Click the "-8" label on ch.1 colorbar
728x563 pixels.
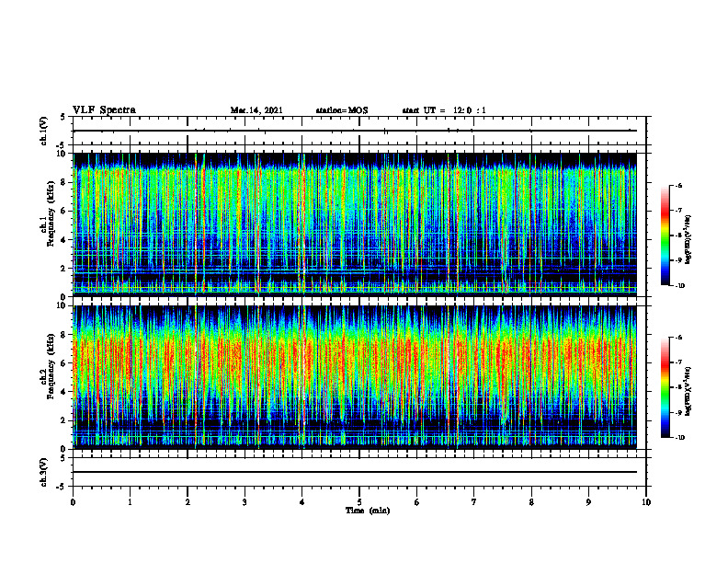[x=678, y=236]
